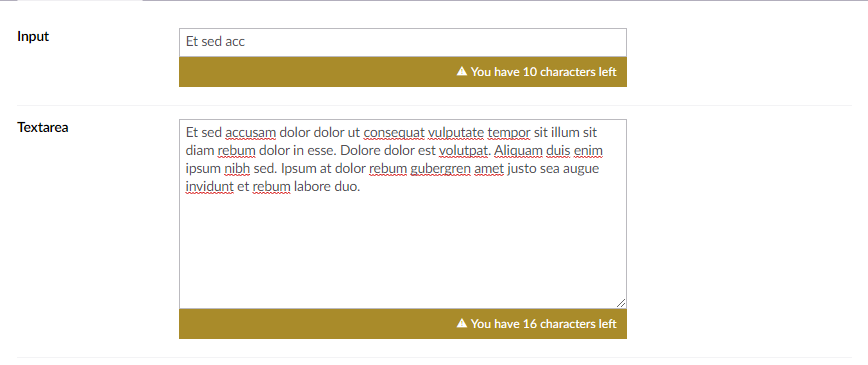Click inside the Textarea with lorem text

[402, 214]
